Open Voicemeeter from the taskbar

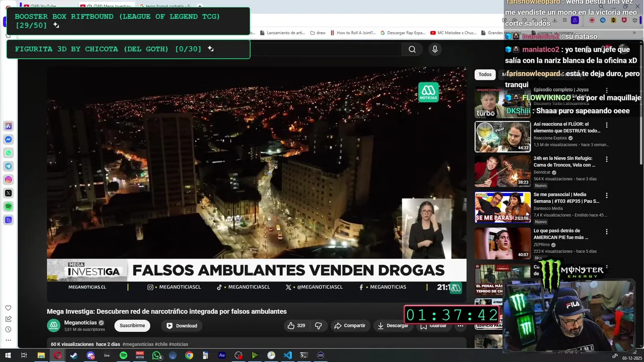tap(140, 355)
